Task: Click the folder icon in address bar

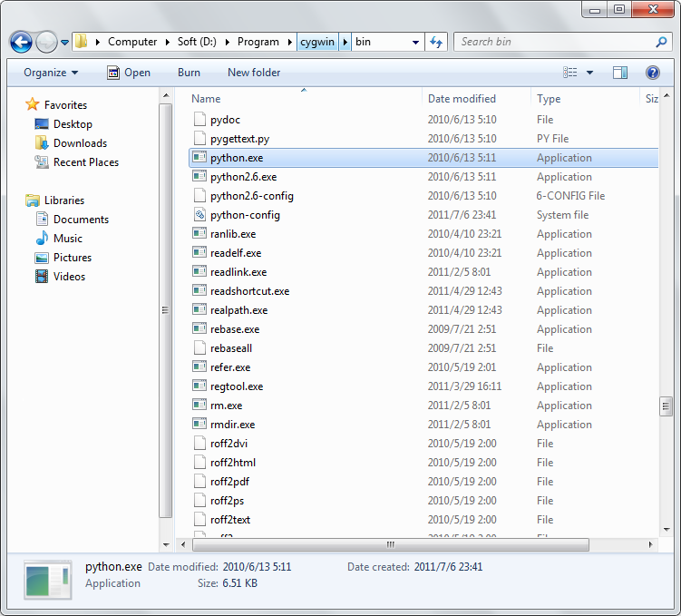Action: pyautogui.click(x=81, y=42)
